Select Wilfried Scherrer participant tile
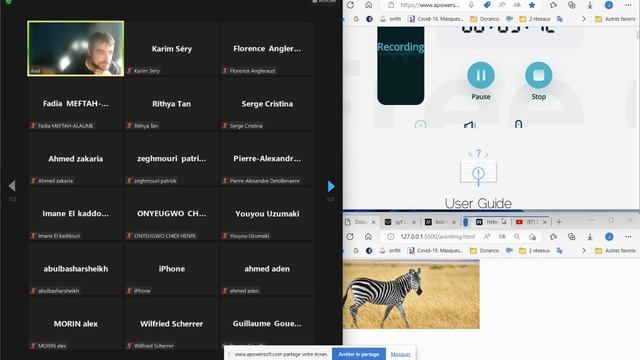Viewport: 640px width, 360px height. [x=171, y=324]
